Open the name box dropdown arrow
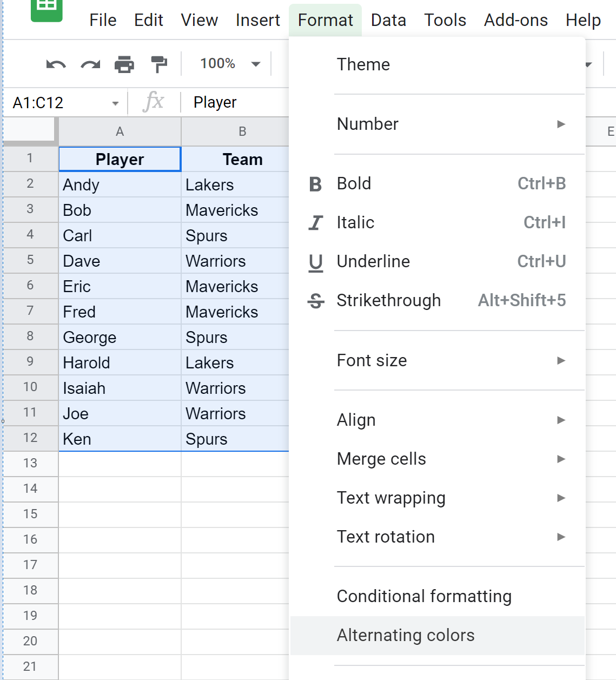 [x=115, y=103]
